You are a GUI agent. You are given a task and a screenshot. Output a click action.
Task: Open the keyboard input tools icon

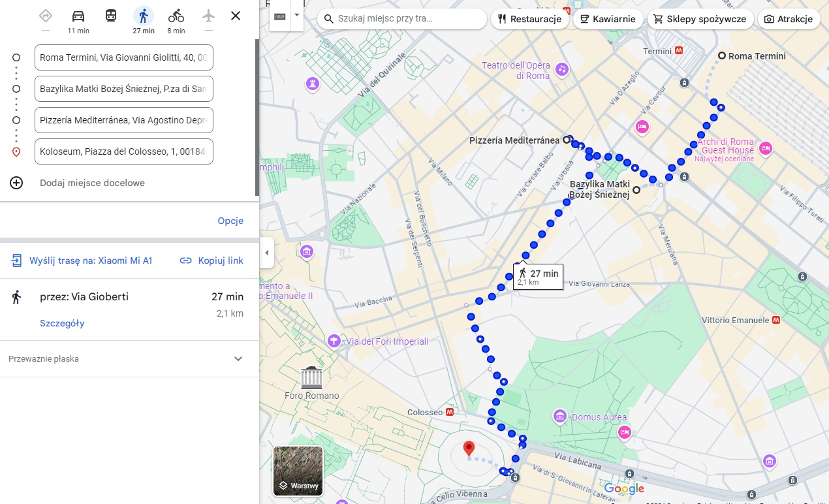tap(280, 16)
